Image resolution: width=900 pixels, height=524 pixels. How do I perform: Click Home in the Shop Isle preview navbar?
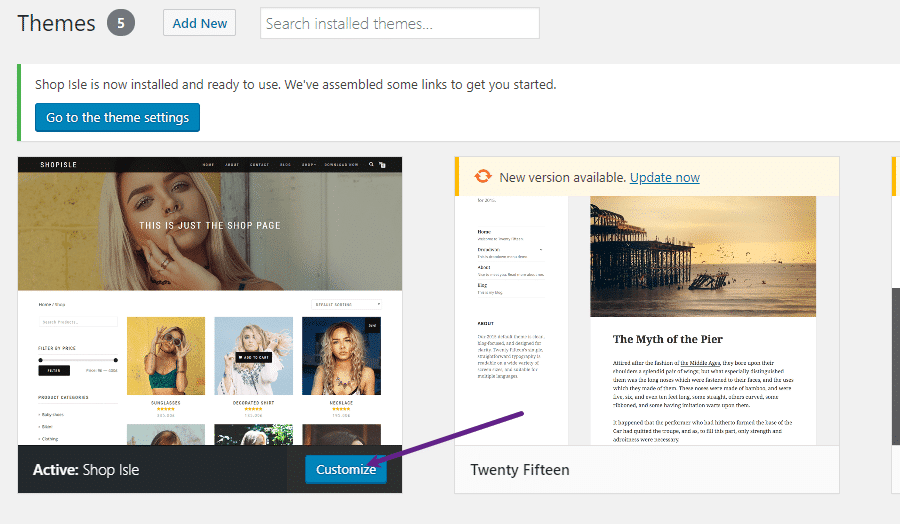click(x=207, y=164)
